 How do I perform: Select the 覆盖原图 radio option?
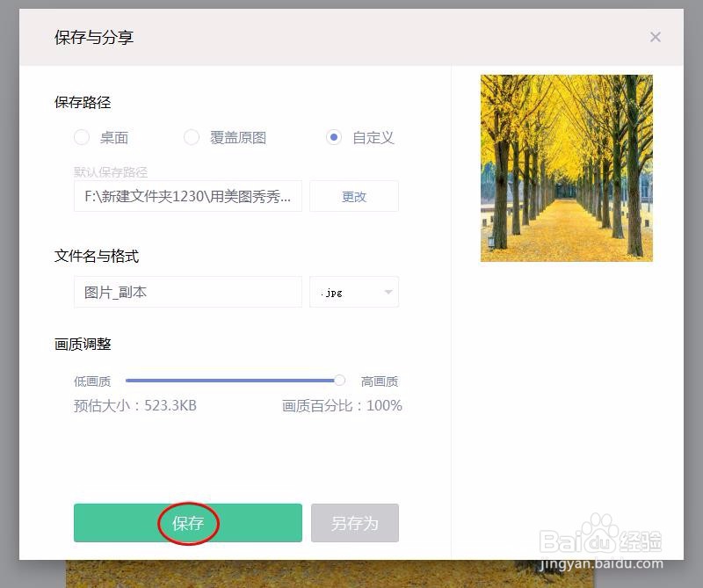(x=192, y=137)
